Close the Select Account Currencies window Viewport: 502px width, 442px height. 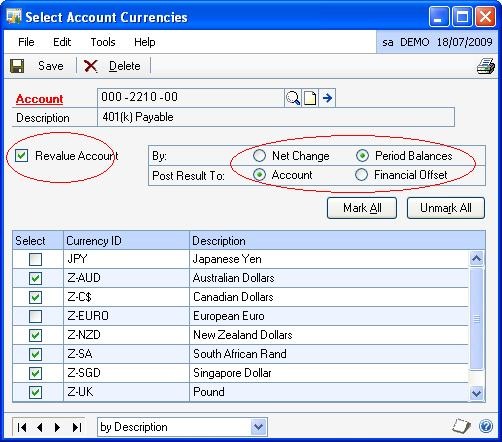pos(485,17)
